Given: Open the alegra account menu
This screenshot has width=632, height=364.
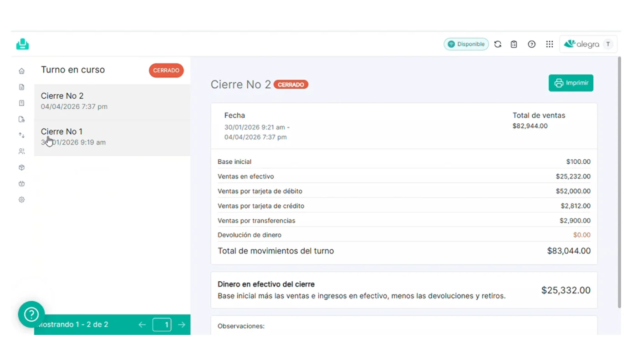Looking at the screenshot, I should [588, 44].
